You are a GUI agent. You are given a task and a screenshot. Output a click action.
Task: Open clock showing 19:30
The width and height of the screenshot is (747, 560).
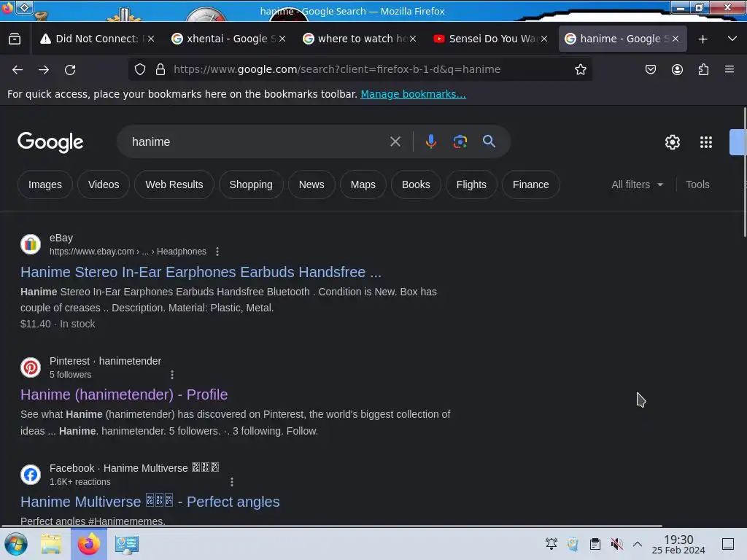pos(678,544)
